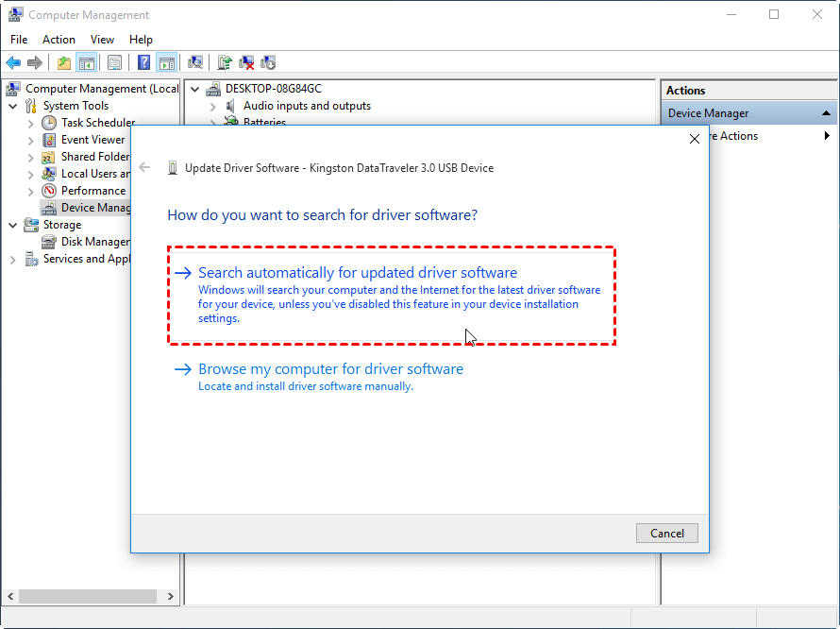840x629 pixels.
Task: Expand Services and Applications node
Action: pos(13,260)
